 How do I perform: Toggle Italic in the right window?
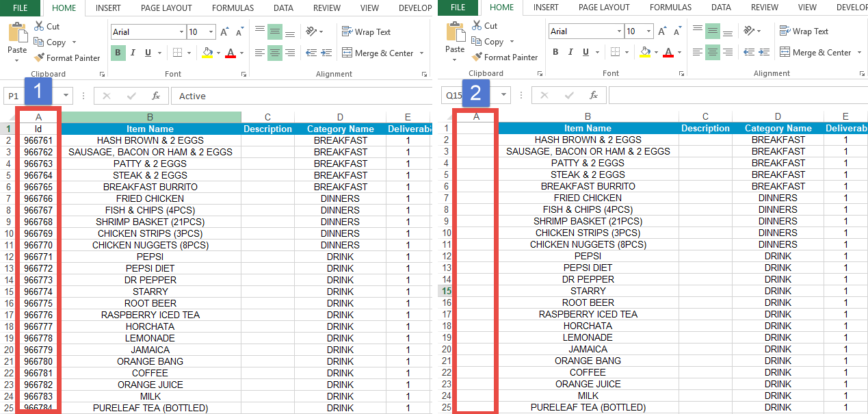click(x=569, y=52)
